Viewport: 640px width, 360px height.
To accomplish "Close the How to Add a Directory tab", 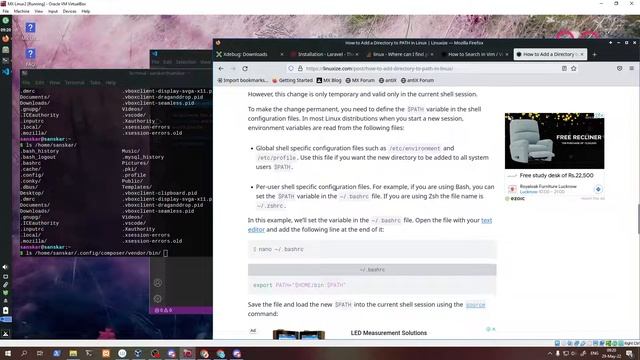I will pos(582,54).
